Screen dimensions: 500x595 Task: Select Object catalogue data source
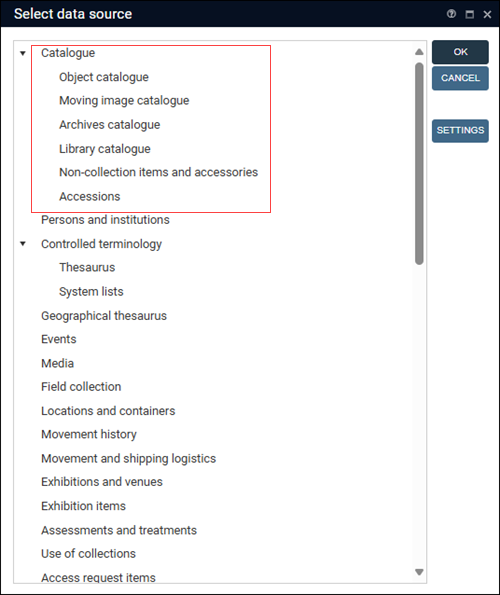click(x=104, y=77)
